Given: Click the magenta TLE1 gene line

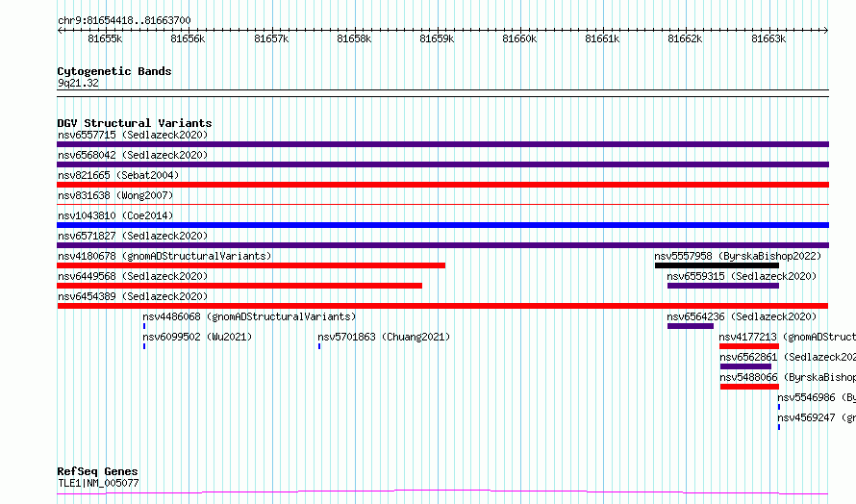Looking at the screenshot, I should click(x=442, y=492).
